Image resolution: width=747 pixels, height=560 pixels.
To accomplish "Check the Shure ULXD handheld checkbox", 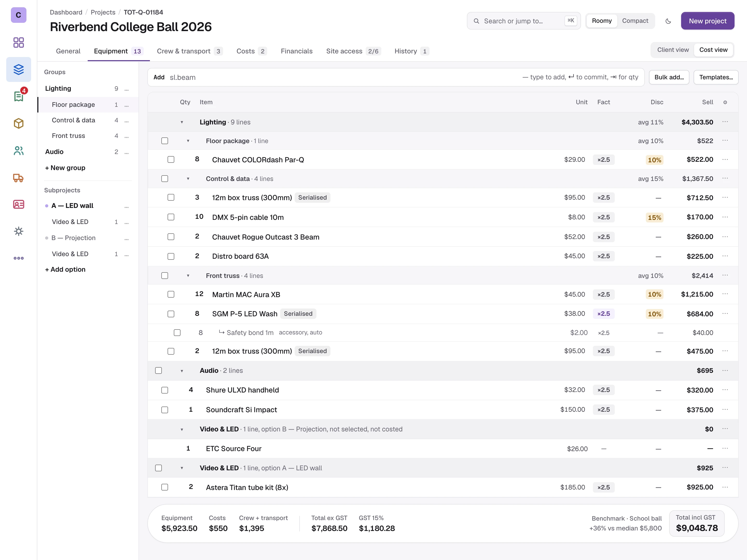I will (x=165, y=390).
